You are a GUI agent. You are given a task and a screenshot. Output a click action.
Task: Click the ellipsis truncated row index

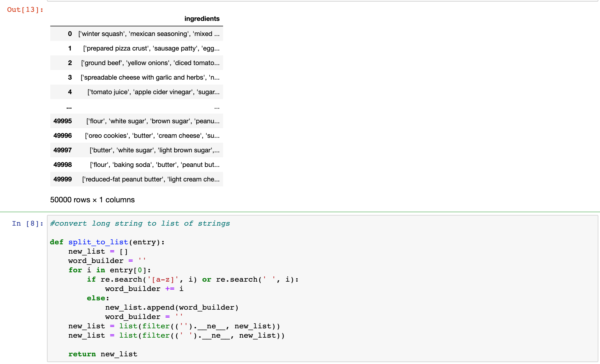[x=69, y=107]
